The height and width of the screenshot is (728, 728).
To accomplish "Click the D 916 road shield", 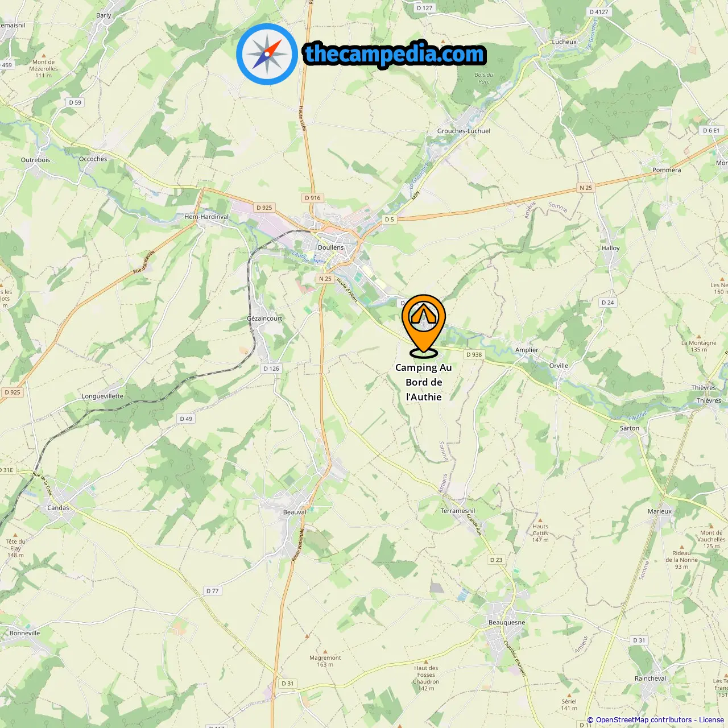I will 313,198.
